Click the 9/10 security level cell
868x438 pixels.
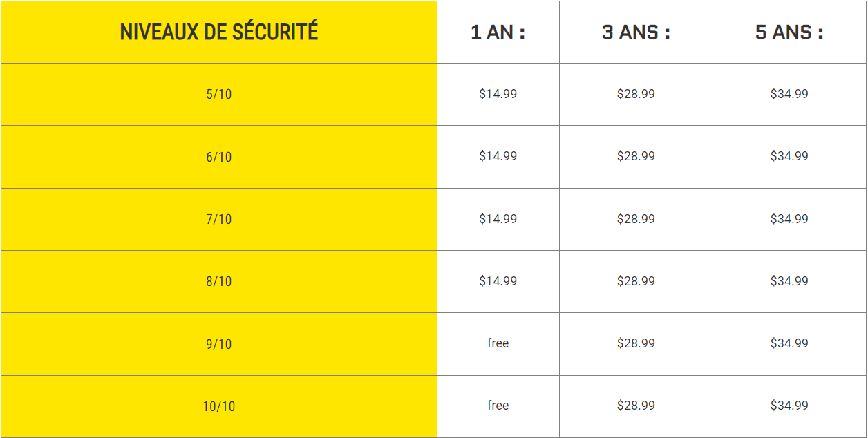(219, 344)
